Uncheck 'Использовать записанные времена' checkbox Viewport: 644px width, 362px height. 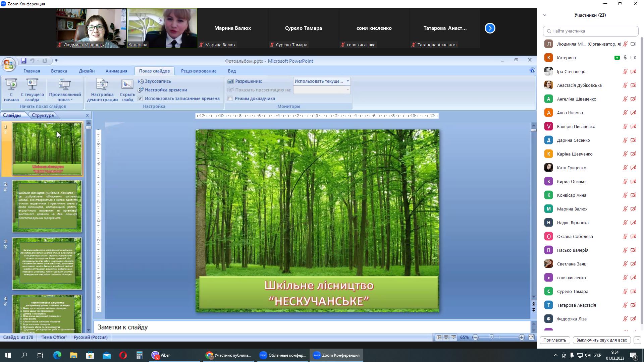coord(140,99)
